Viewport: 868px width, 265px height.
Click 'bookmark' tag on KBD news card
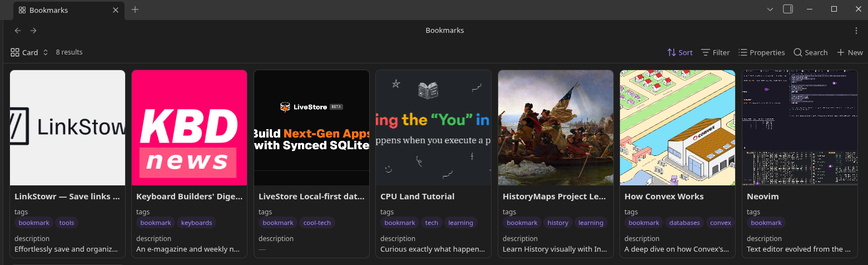coord(156,223)
